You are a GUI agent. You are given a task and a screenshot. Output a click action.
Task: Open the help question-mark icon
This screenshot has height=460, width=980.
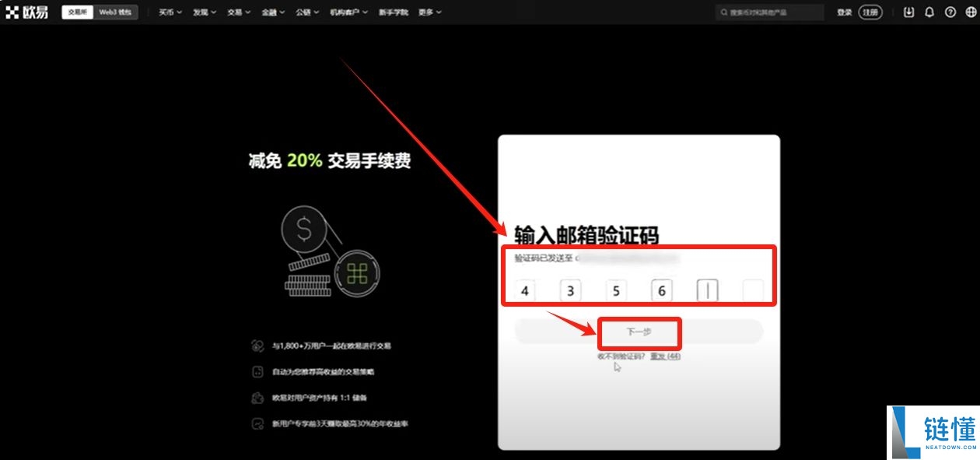click(950, 12)
